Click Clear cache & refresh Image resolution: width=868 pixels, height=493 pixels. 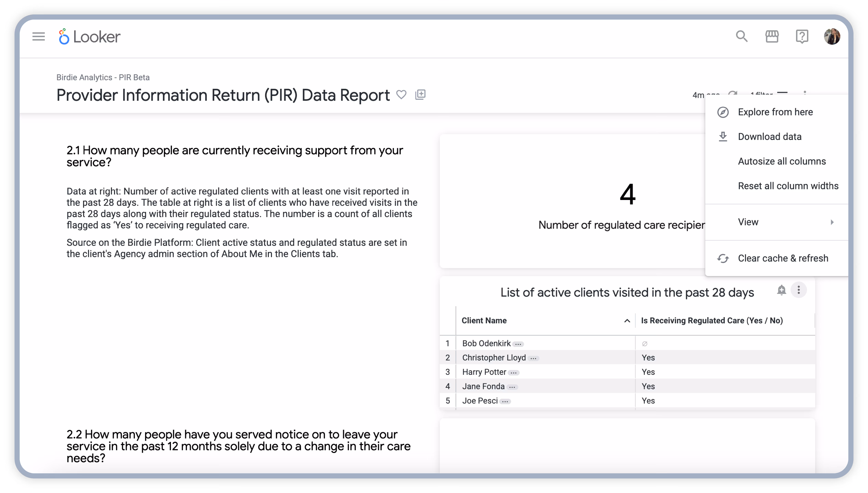pos(783,258)
